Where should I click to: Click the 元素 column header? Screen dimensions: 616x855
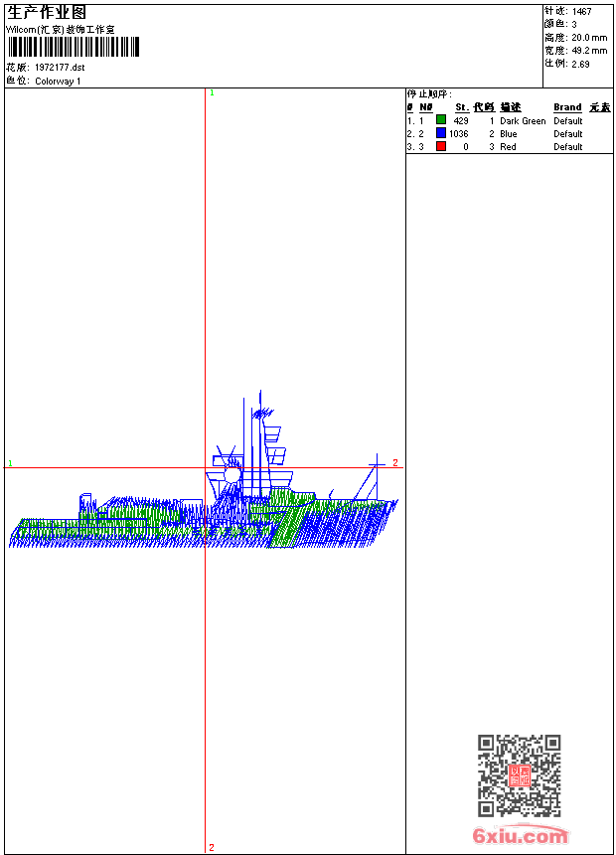600,107
